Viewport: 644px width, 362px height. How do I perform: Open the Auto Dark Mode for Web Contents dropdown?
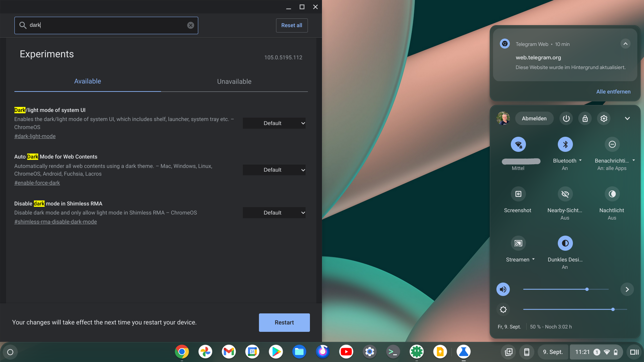[274, 170]
